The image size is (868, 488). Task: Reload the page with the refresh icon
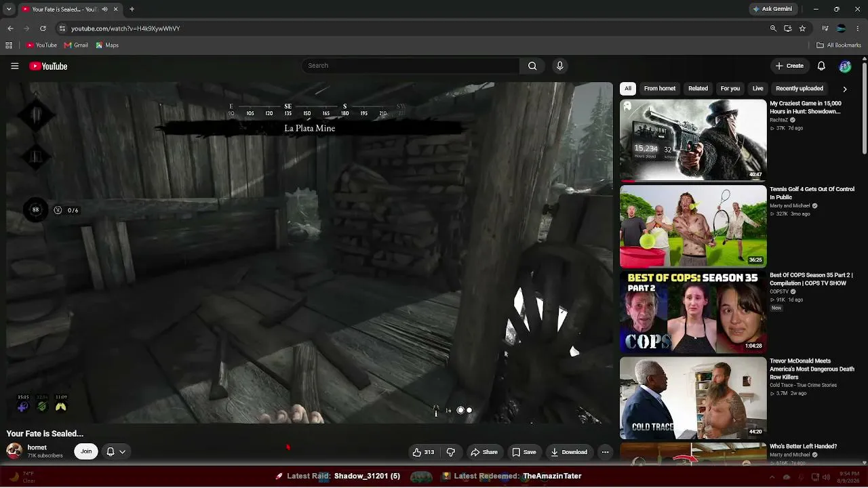(43, 28)
